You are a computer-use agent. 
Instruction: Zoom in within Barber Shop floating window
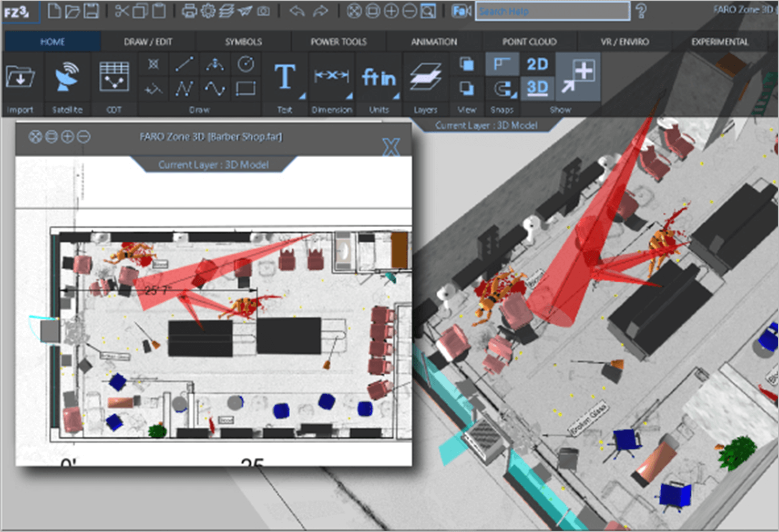pyautogui.click(x=67, y=137)
